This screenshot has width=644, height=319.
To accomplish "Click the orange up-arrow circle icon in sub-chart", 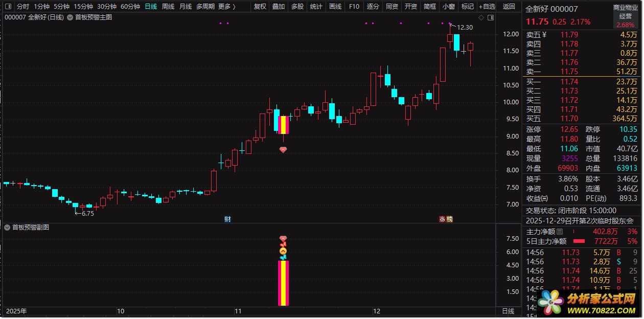I will tap(283, 251).
